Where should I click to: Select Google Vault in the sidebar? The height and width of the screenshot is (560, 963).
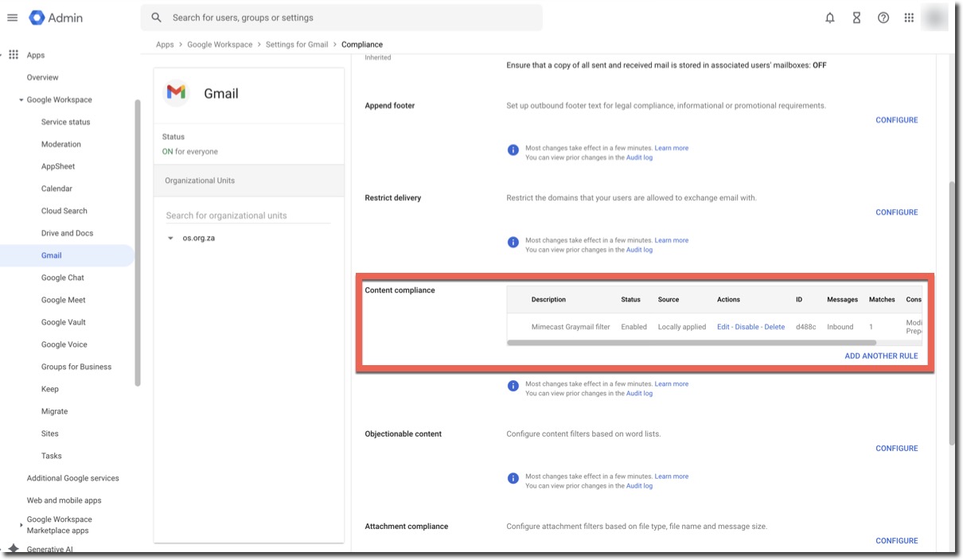[x=63, y=322]
